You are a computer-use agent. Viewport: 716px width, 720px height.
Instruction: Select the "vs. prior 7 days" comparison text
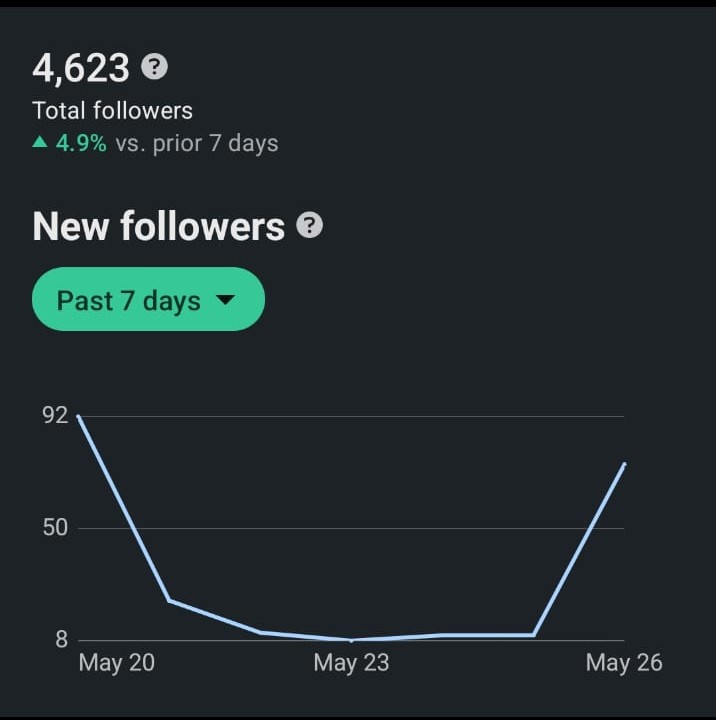pyautogui.click(x=197, y=143)
